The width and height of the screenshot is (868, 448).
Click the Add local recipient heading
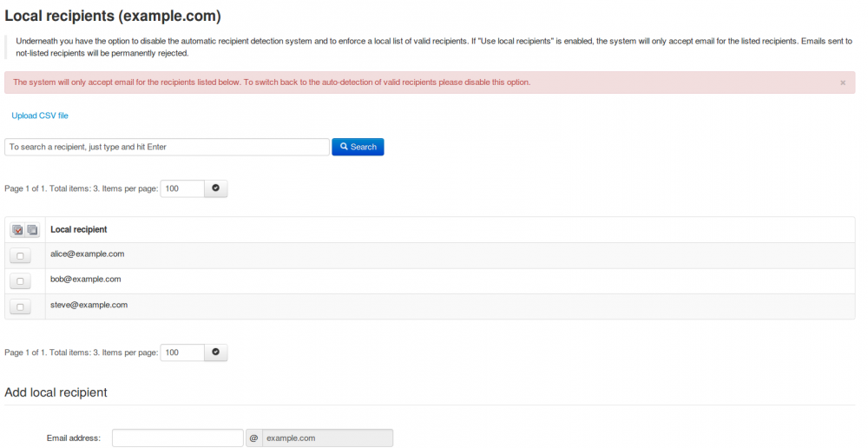56,392
